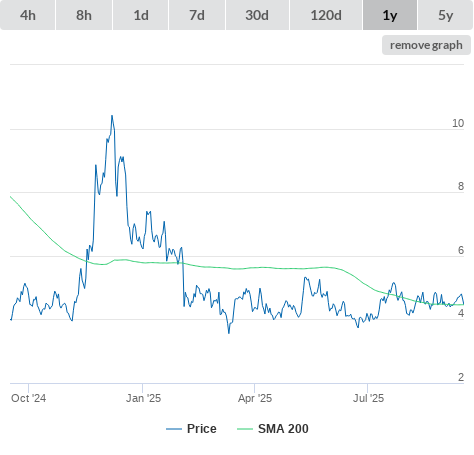The image size is (474, 455).
Task: Click the Apr '25 axis tick label
Action: pos(255,398)
